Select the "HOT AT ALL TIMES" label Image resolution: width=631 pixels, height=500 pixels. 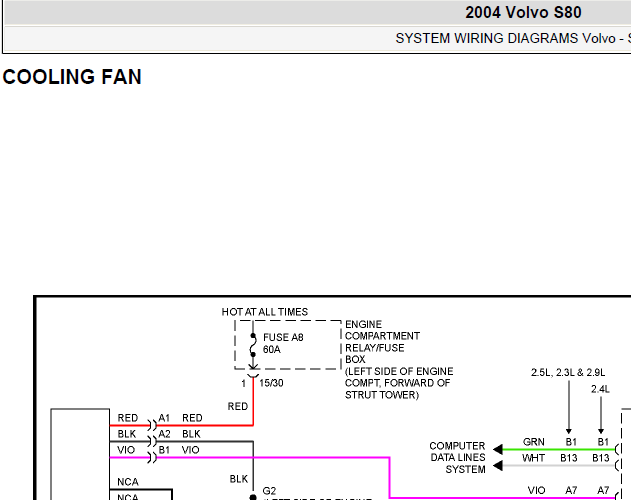point(265,312)
